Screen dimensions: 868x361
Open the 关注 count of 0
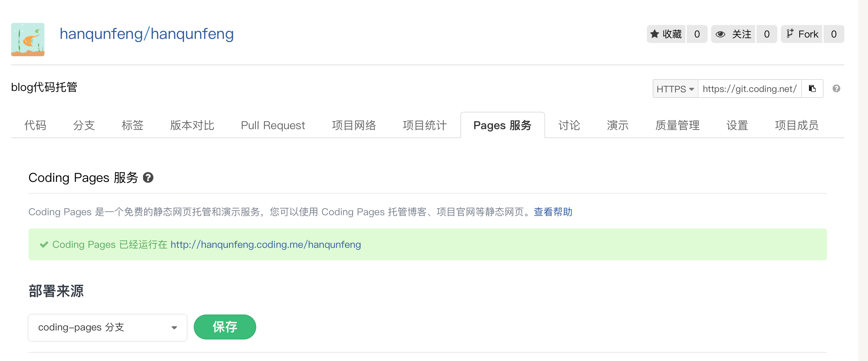click(x=767, y=34)
